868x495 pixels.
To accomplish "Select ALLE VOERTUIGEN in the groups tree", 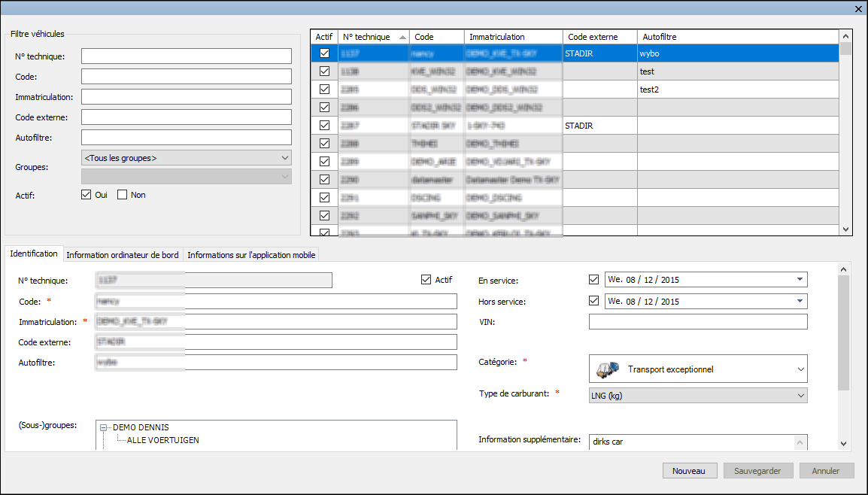I will coord(162,440).
